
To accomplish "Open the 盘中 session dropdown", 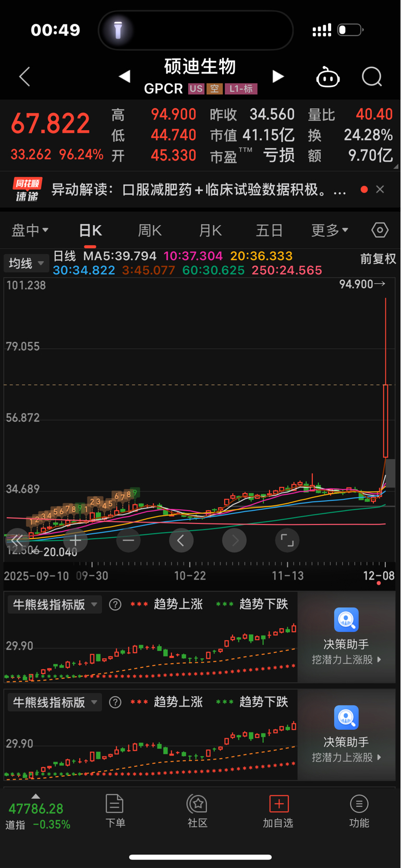I will point(30,230).
